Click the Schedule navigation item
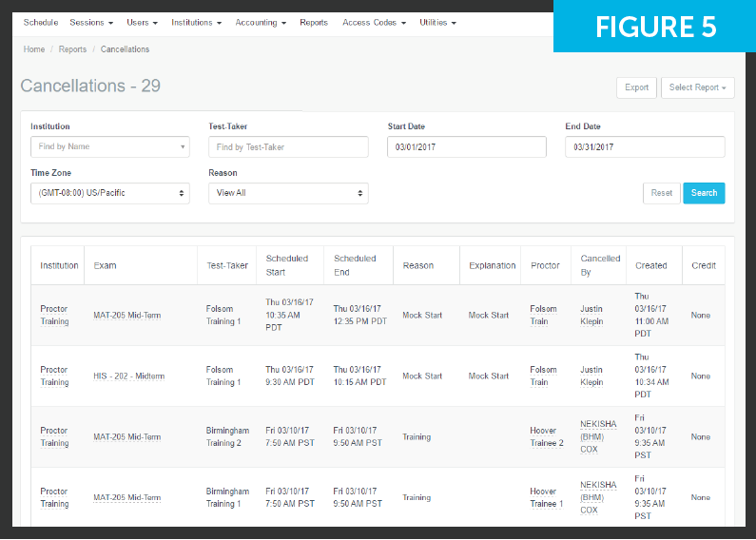 click(x=41, y=22)
